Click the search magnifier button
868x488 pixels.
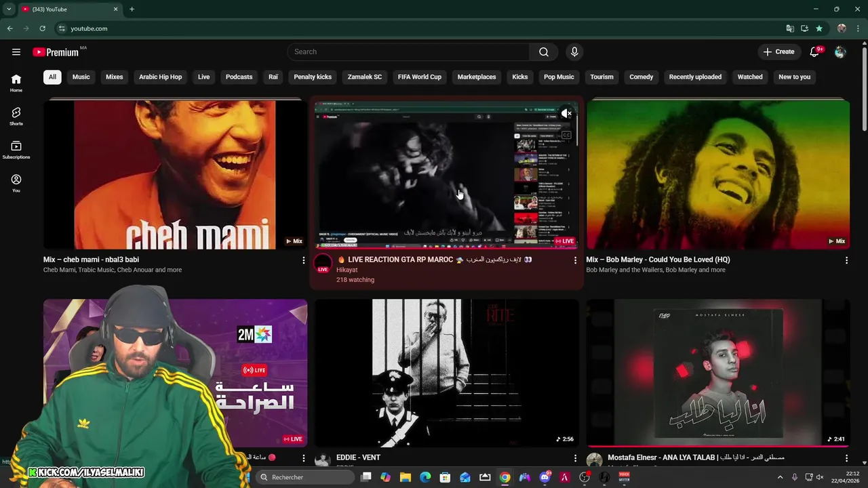(544, 52)
